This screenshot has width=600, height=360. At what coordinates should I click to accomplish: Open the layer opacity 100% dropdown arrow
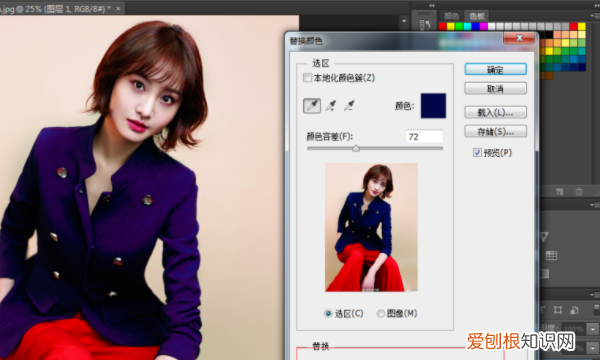pos(593,329)
